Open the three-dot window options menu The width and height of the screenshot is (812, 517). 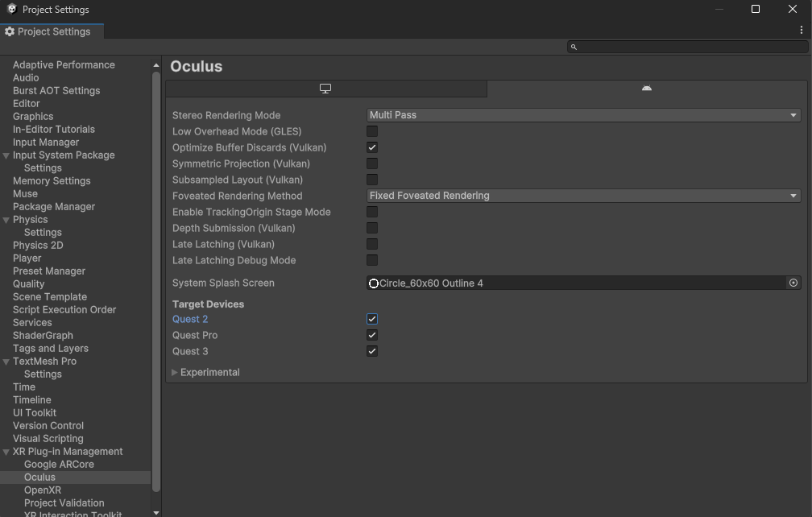pos(801,31)
